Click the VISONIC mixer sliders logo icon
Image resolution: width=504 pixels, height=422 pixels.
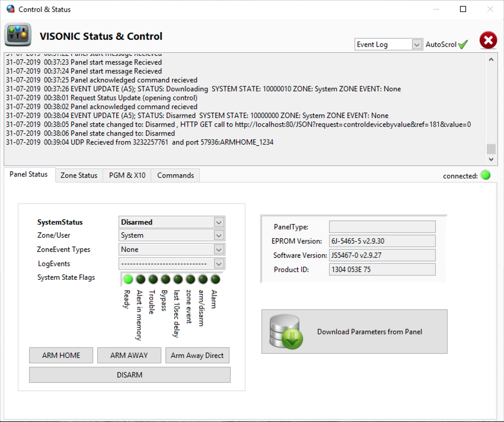click(x=18, y=35)
